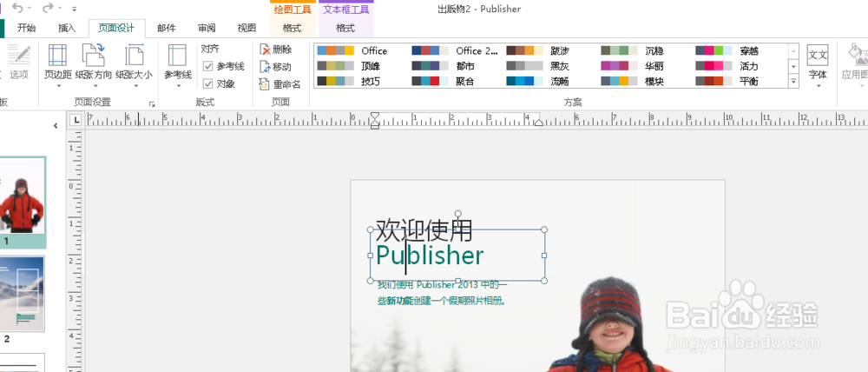Switch to the 审阅 tab
868x372 pixels.
(207, 28)
